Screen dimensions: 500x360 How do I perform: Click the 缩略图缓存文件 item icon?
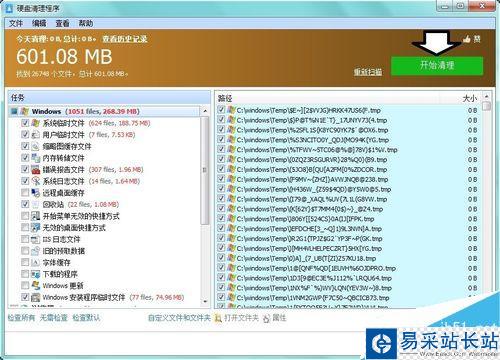tap(36, 146)
